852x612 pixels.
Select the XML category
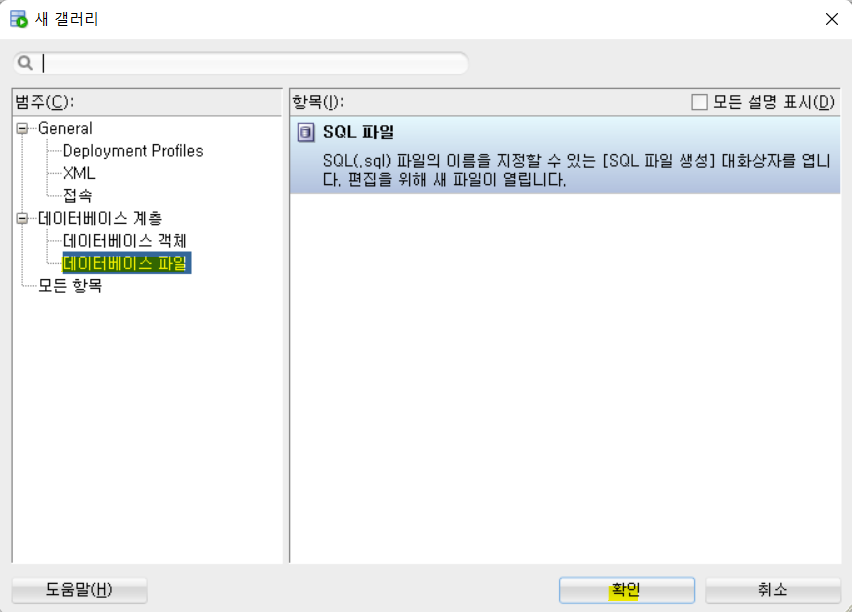click(79, 173)
